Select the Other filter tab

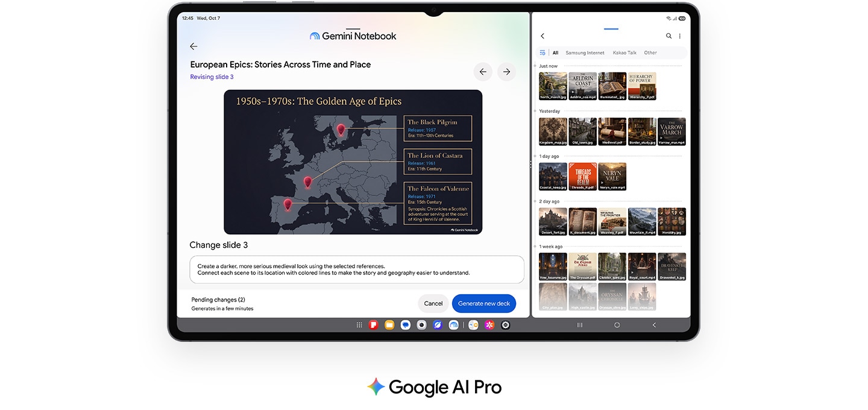pos(650,52)
